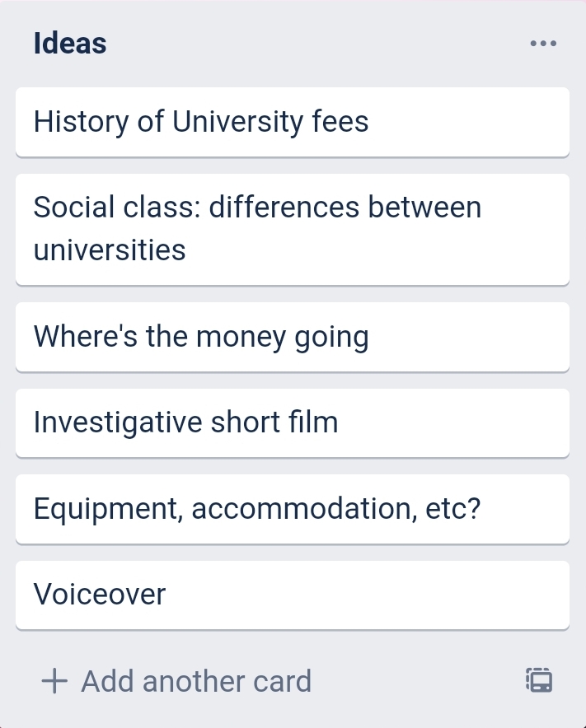
Task: Click the Add another card button
Action: pos(177,681)
